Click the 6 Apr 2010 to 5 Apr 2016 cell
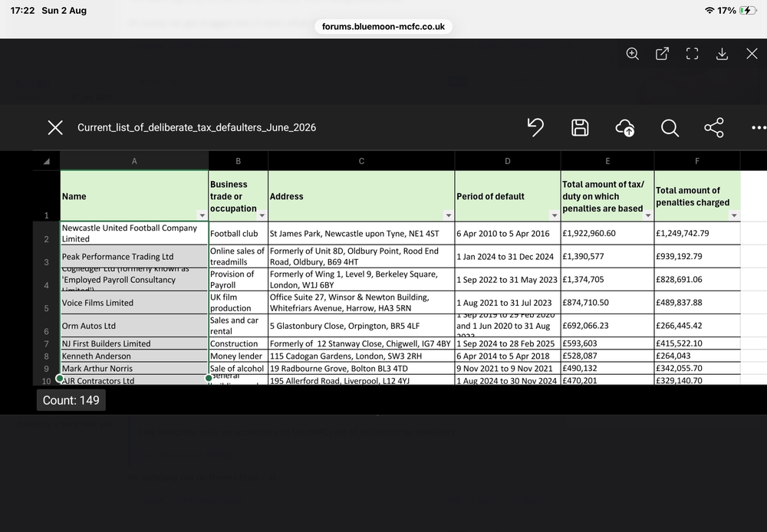The image size is (767, 532). [508, 233]
